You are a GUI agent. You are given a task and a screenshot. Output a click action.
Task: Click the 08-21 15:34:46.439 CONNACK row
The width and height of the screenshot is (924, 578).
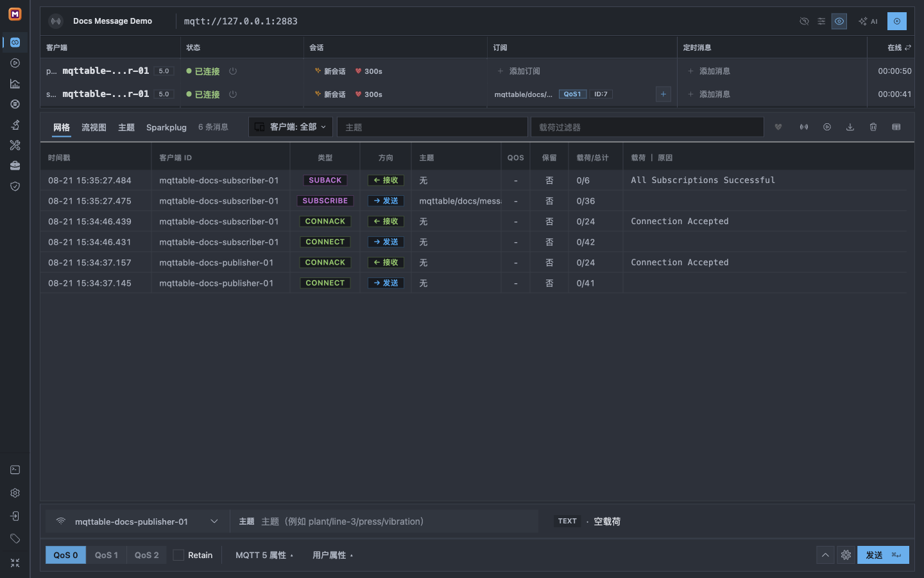pos(474,222)
